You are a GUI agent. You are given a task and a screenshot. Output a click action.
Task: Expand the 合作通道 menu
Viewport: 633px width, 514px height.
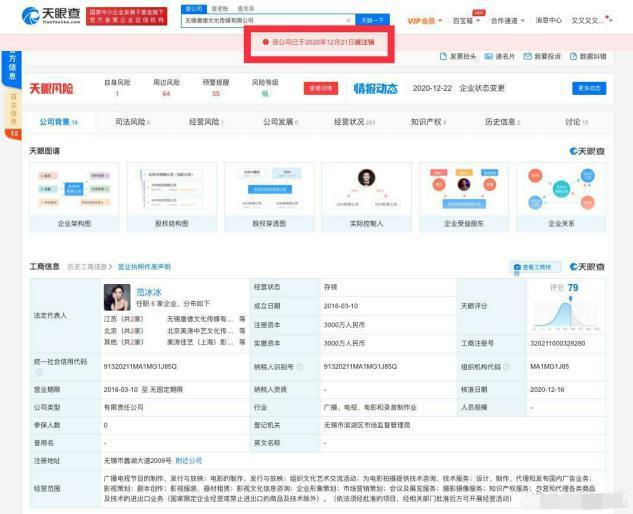tap(508, 21)
